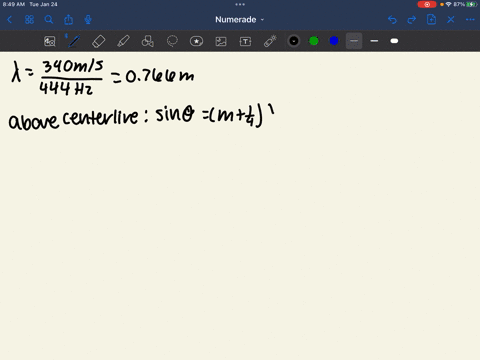The height and width of the screenshot is (360, 480).
Task: Select the Laser pointer tool
Action: (270, 41)
